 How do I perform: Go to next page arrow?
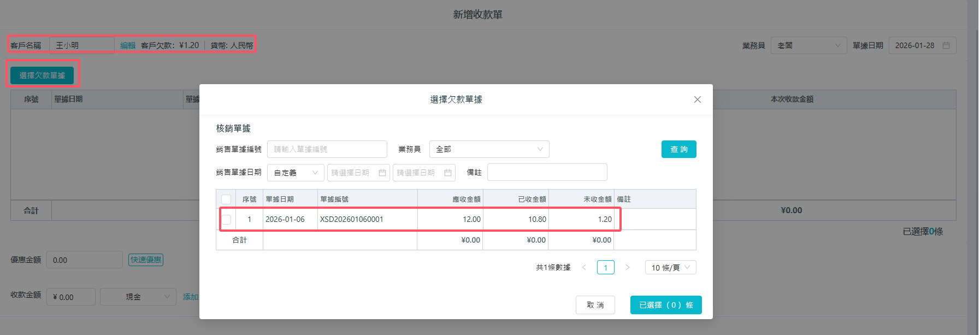(628, 267)
